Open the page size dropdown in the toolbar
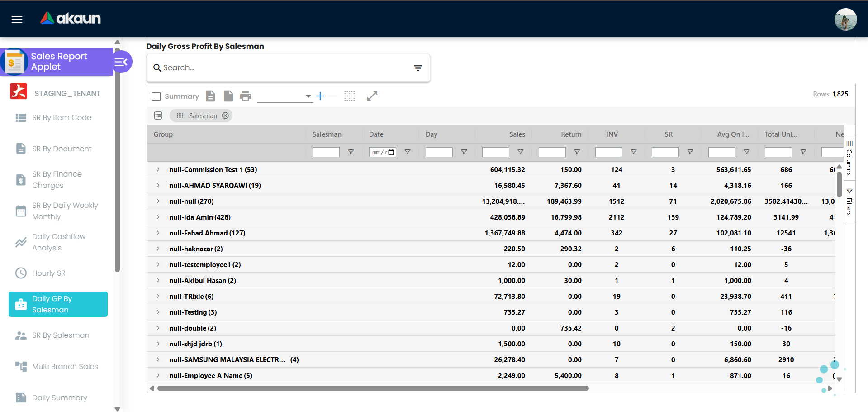The width and height of the screenshot is (868, 412). click(308, 96)
